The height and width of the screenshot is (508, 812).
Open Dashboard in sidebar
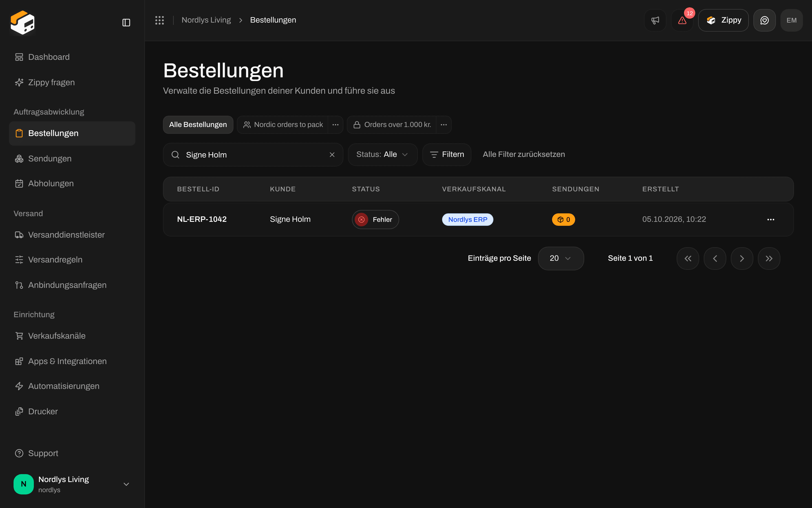pos(72,57)
